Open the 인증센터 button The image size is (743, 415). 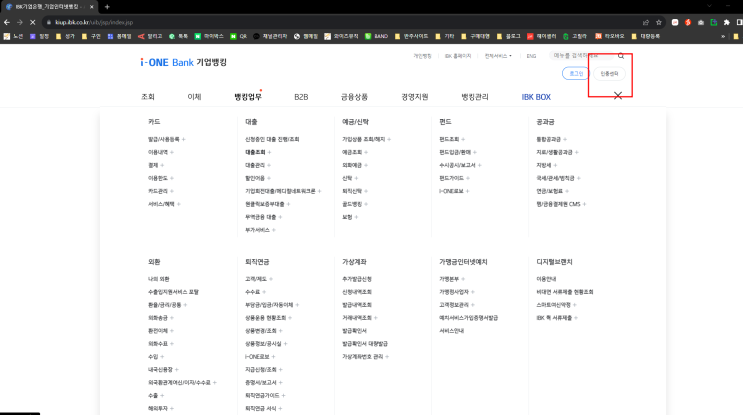609,73
